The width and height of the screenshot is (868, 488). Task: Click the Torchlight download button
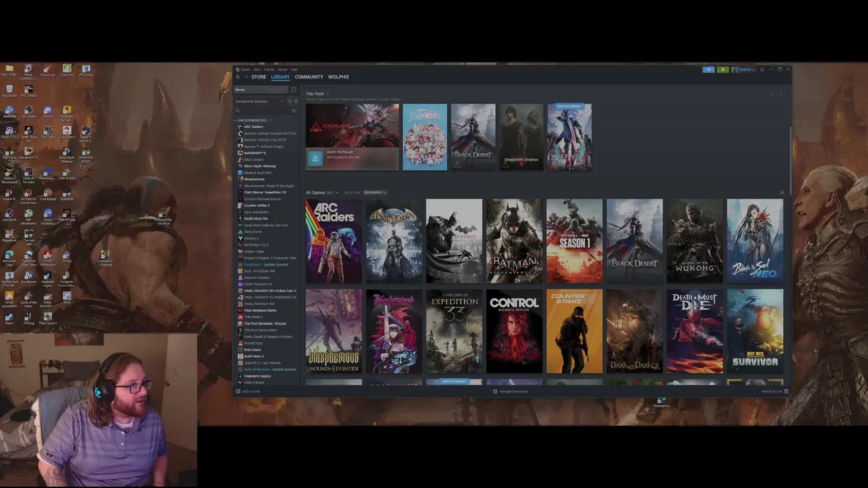315,159
